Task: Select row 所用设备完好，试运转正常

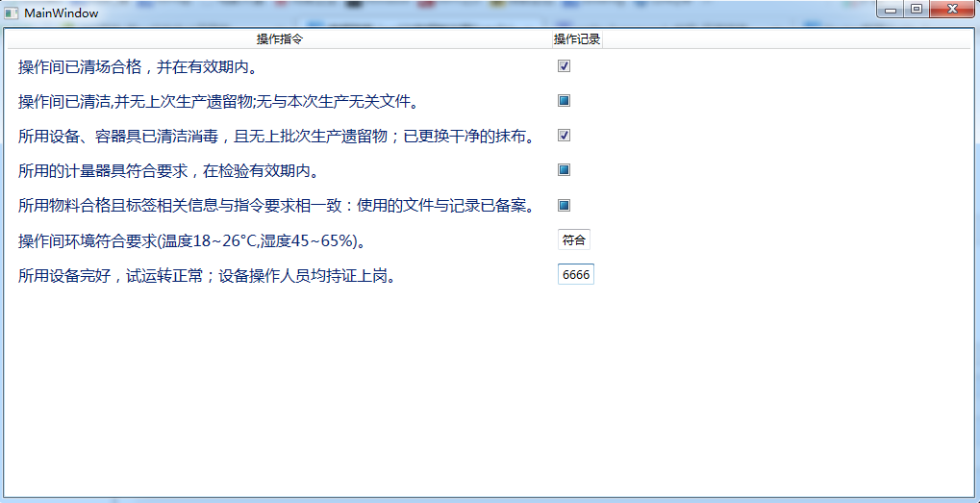Action: pos(490,275)
